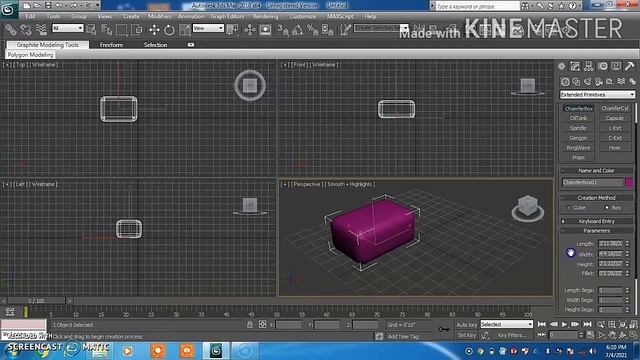Click the play animation button
This screenshot has width=640, height=360.
click(x=564, y=324)
